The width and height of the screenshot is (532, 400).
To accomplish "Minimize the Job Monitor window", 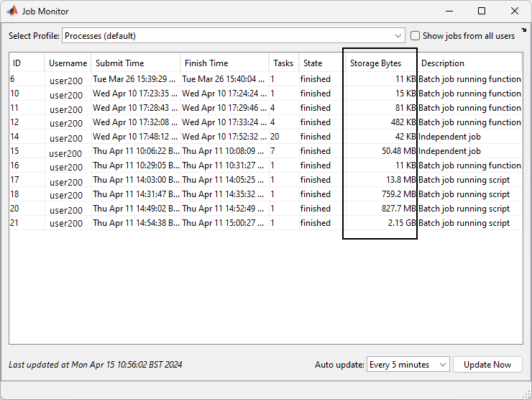I will (449, 11).
